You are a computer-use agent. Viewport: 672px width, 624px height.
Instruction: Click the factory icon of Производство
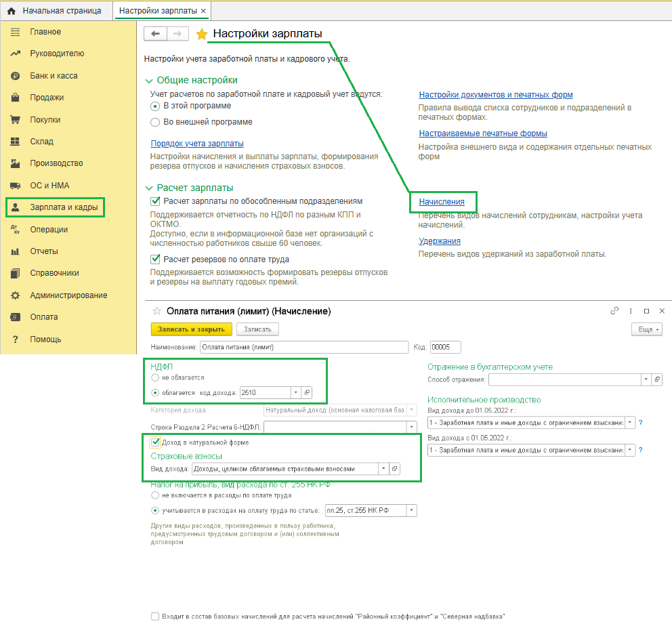coord(15,163)
